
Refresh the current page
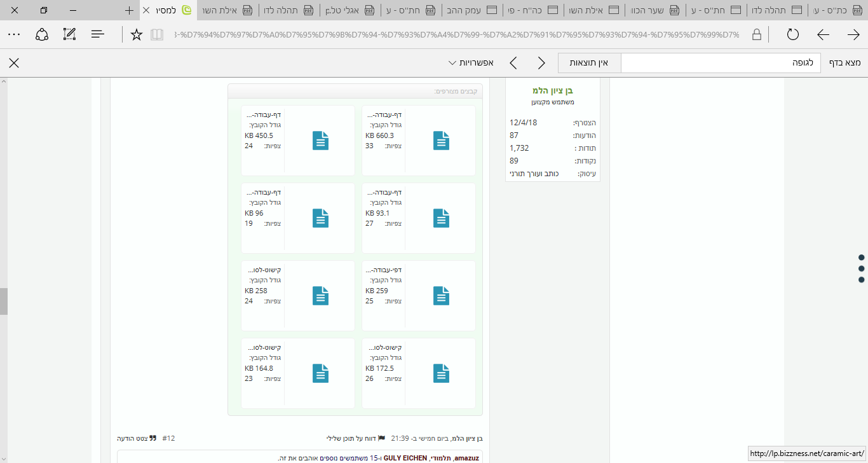point(792,34)
